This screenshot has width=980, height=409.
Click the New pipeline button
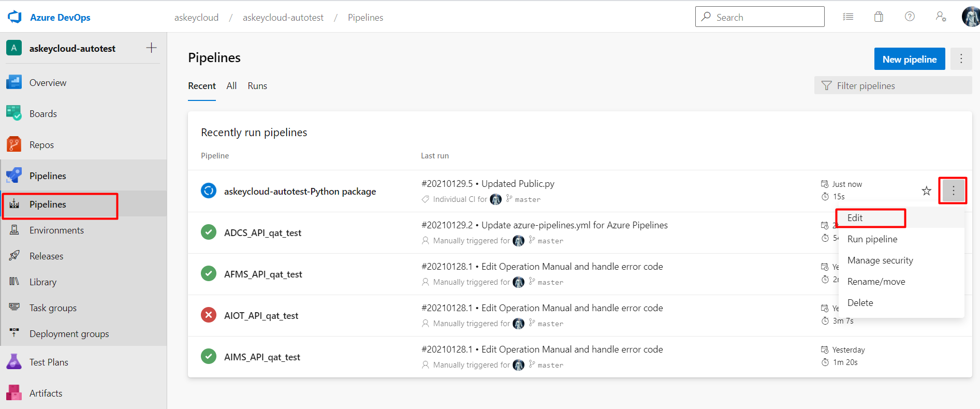[910, 59]
